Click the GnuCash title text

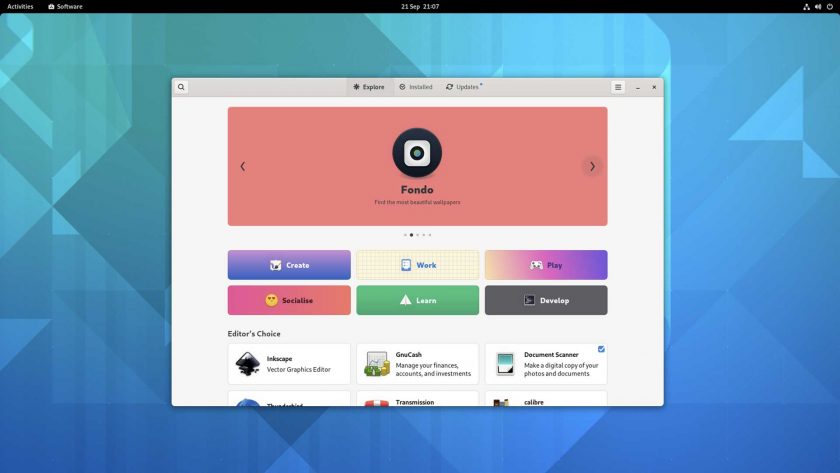(409, 355)
